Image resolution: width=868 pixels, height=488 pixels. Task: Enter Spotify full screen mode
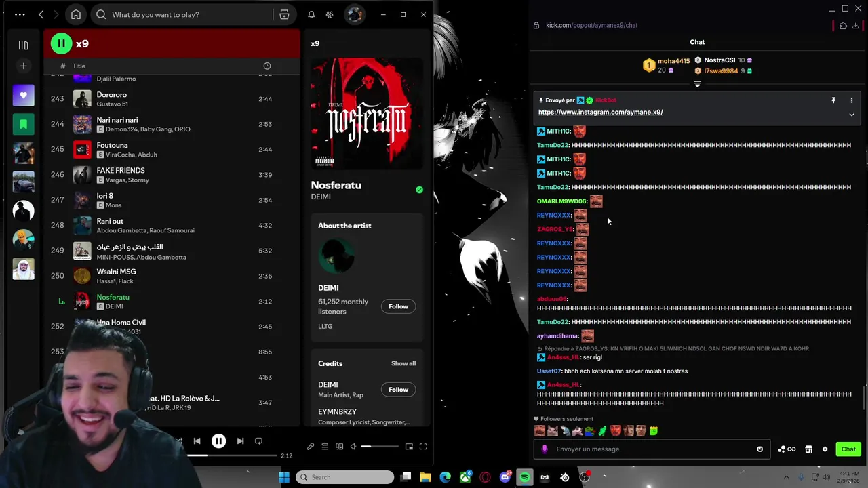click(423, 446)
